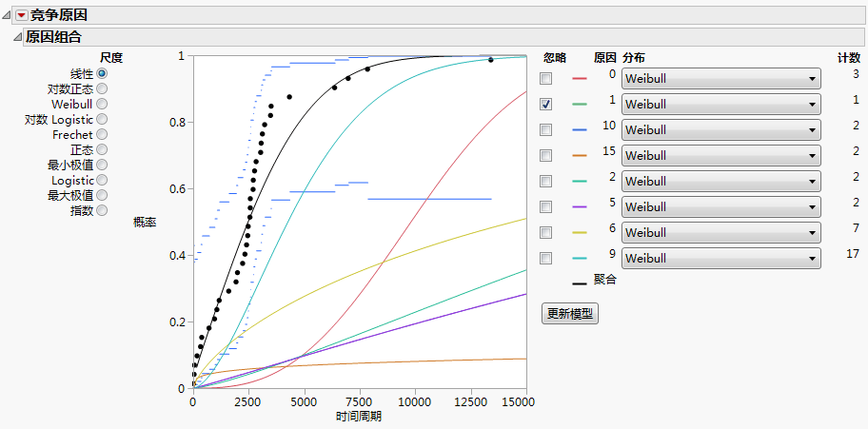Image resolution: width=868 pixels, height=429 pixels.
Task: Check the 忽略 box for cause 0
Action: pos(545,79)
